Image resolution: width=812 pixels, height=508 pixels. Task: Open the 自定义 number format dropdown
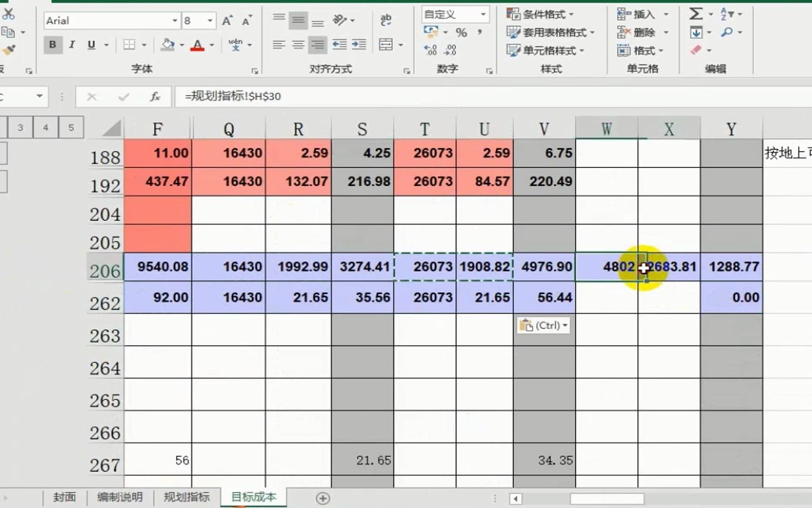click(x=483, y=15)
